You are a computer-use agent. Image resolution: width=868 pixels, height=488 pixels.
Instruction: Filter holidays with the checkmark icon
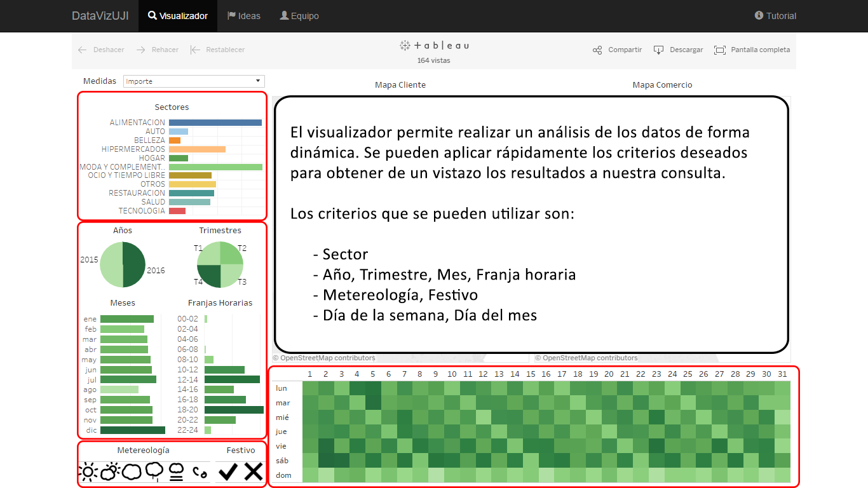[227, 471]
